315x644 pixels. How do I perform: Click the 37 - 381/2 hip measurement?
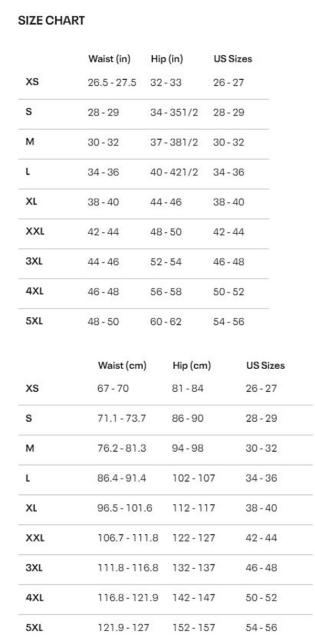174,142
